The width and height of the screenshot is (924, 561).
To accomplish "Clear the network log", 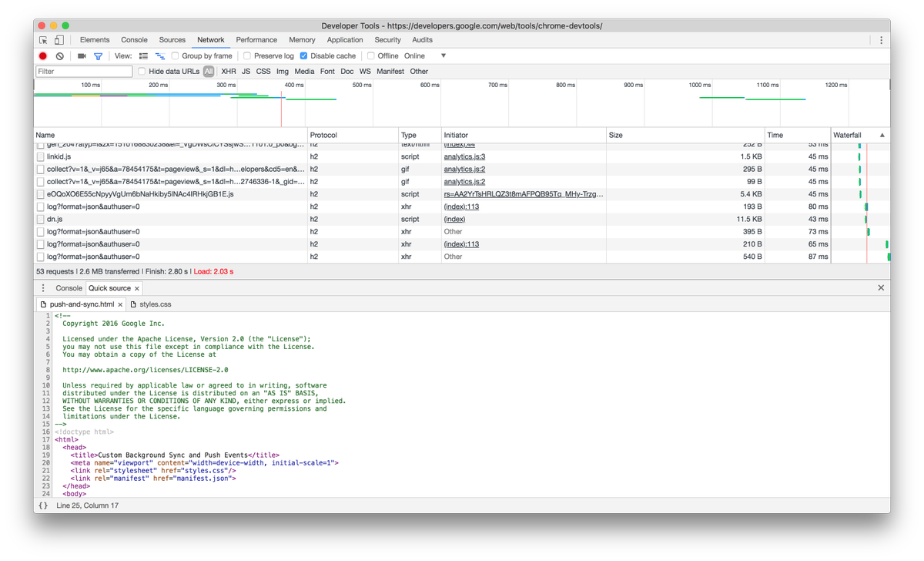I will pyautogui.click(x=60, y=55).
